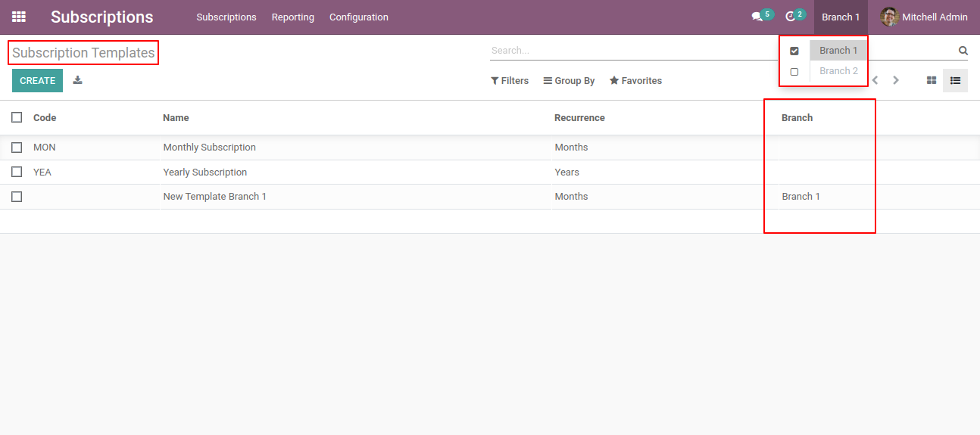Sort by the Branch column header

[797, 117]
